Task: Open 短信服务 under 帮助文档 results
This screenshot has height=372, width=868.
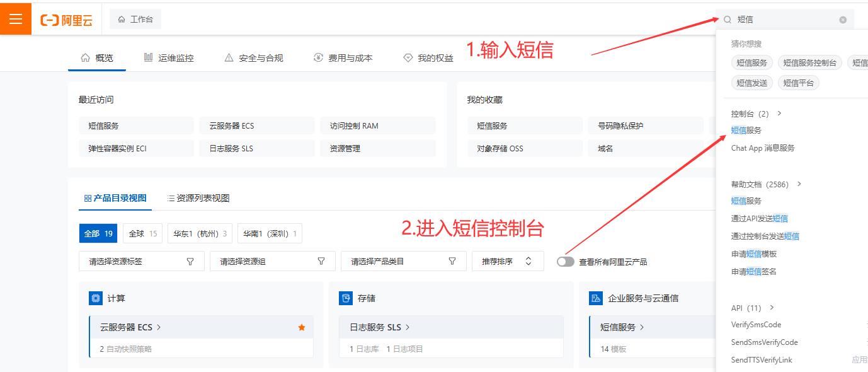Action: pos(746,201)
